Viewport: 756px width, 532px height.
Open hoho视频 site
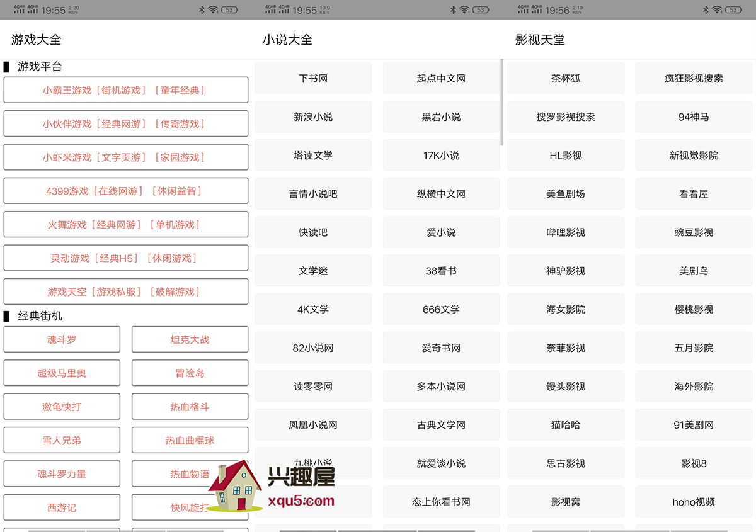click(694, 502)
